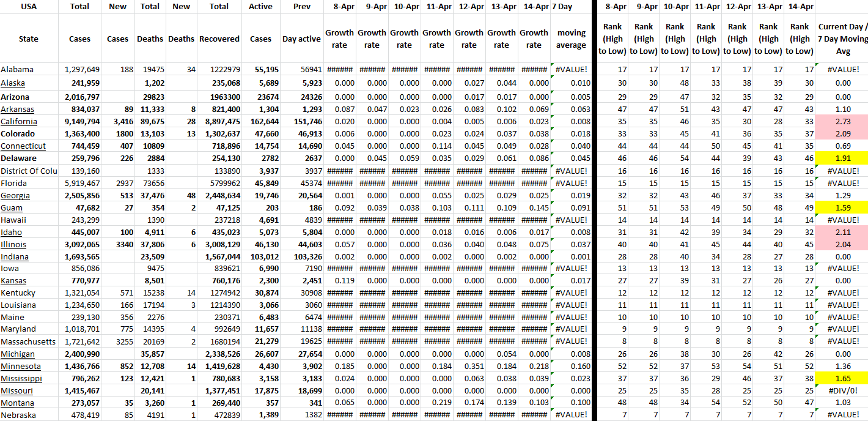Click the 'Recovered' column header cell
The height and width of the screenshot is (421, 868).
pos(219,39)
